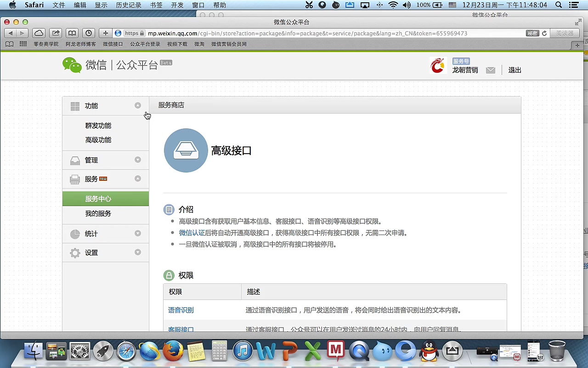
Task: Select 高级功能 in the sidebar
Action: tap(98, 140)
